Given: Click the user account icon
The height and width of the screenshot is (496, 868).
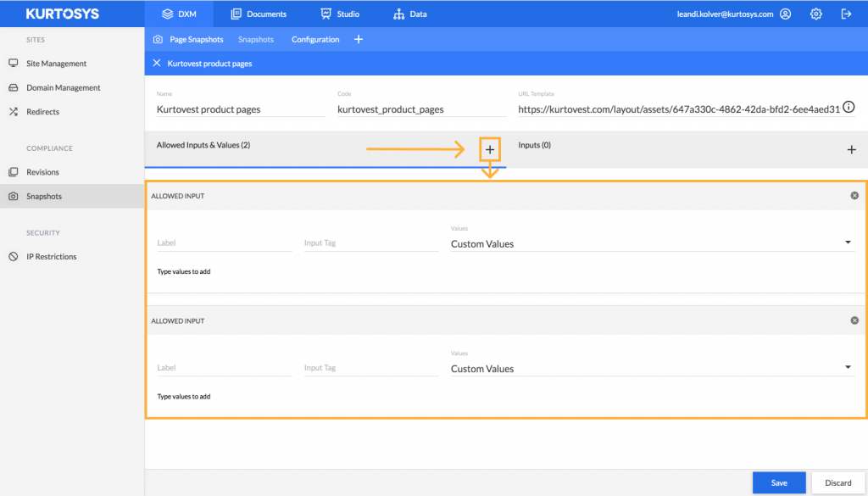Looking at the screenshot, I should click(x=785, y=13).
